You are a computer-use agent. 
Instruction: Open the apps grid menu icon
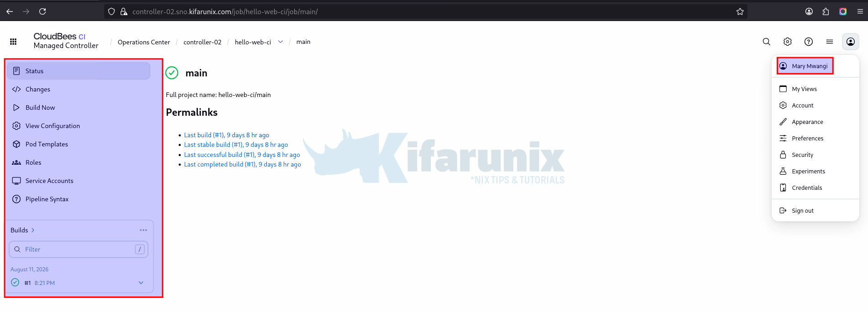[x=13, y=42]
